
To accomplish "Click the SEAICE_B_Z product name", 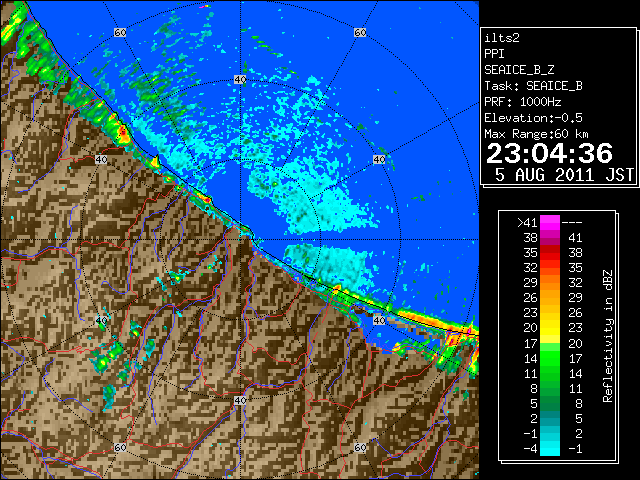I will [519, 70].
